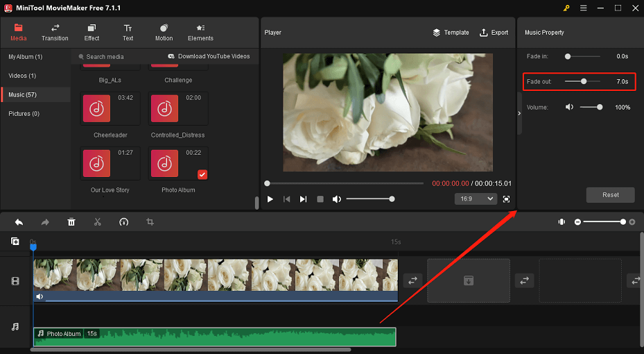
Task: Play the video preview
Action: click(x=270, y=199)
